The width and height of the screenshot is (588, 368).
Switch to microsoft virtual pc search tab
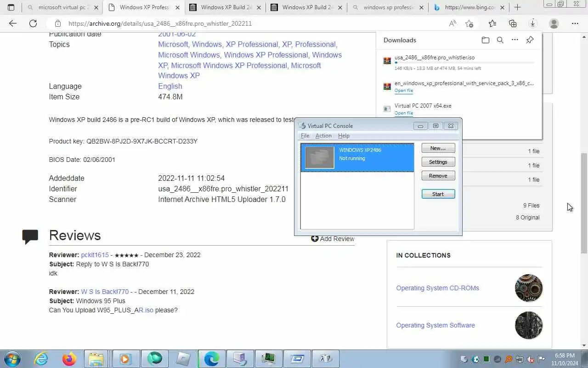coord(63,7)
